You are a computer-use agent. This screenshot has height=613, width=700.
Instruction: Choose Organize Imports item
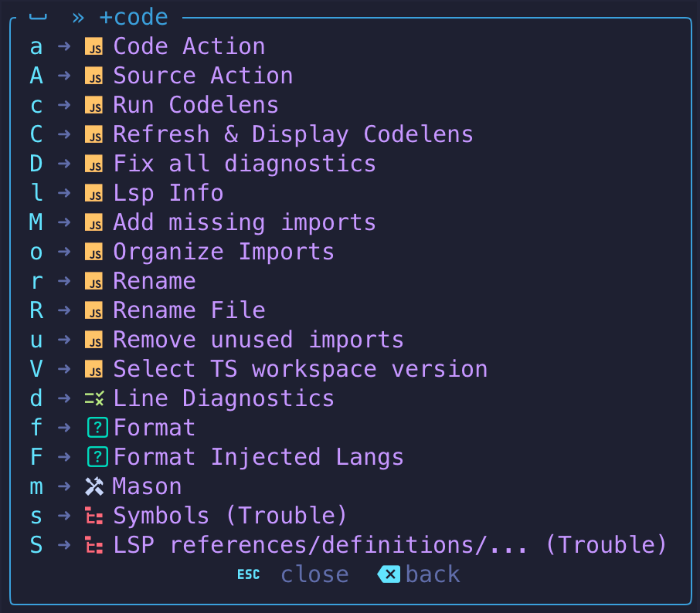coord(223,252)
